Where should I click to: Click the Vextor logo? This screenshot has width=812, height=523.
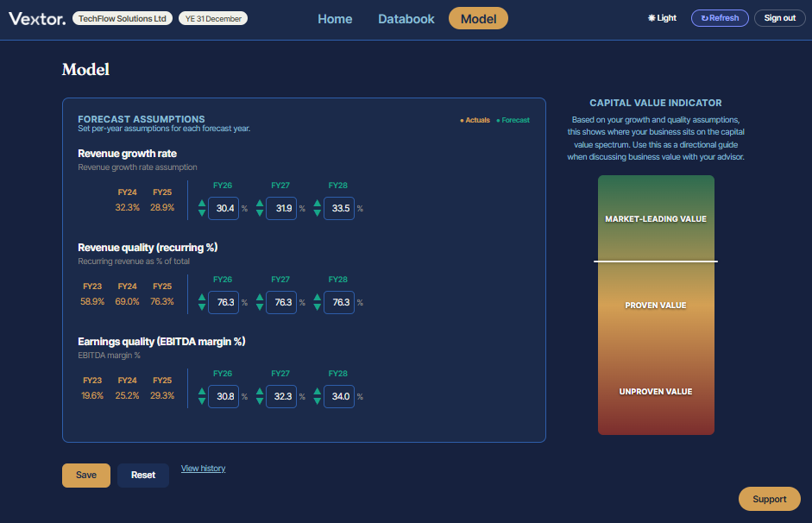click(x=37, y=19)
